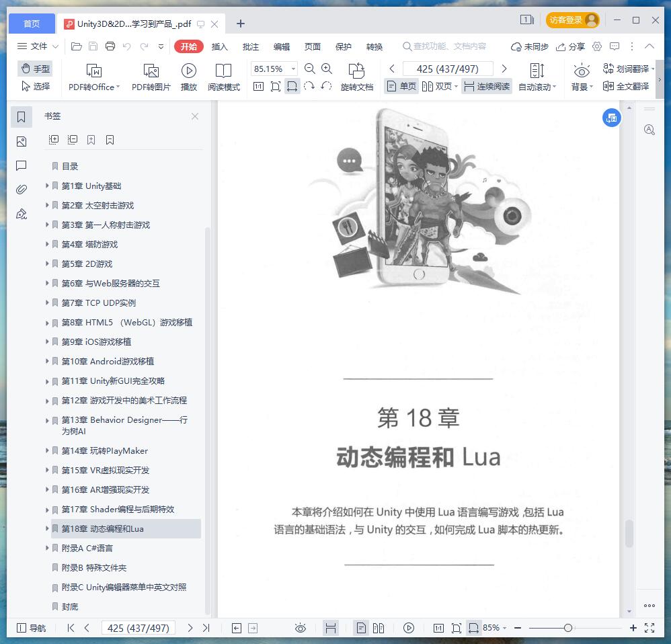Click zoom minus button beside slider

[518, 628]
